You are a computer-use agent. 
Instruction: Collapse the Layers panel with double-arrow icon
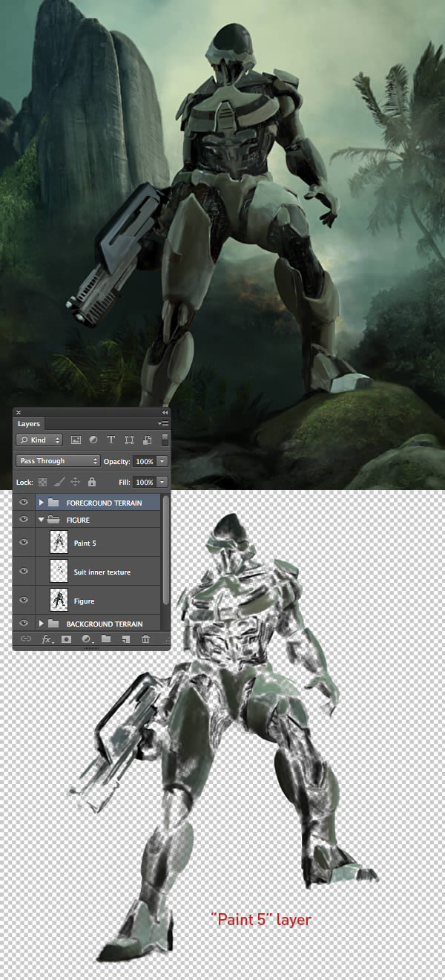165,412
